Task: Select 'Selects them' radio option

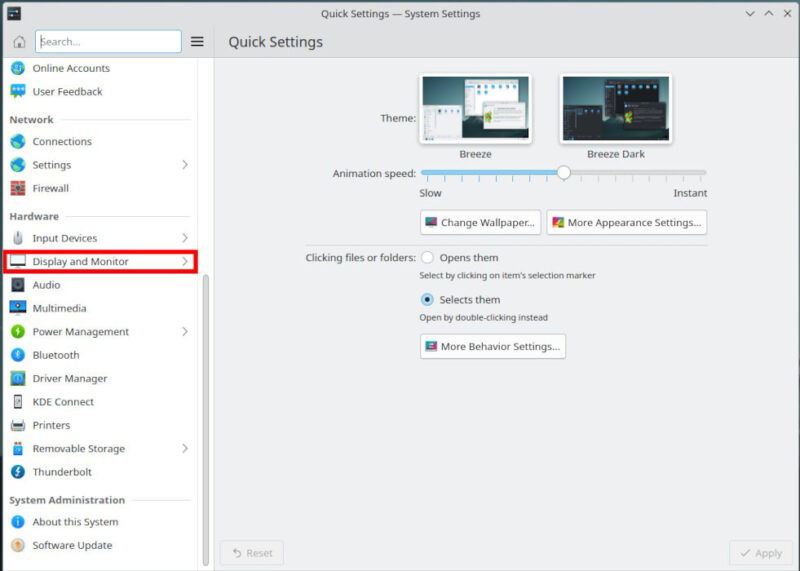Action: pos(427,300)
